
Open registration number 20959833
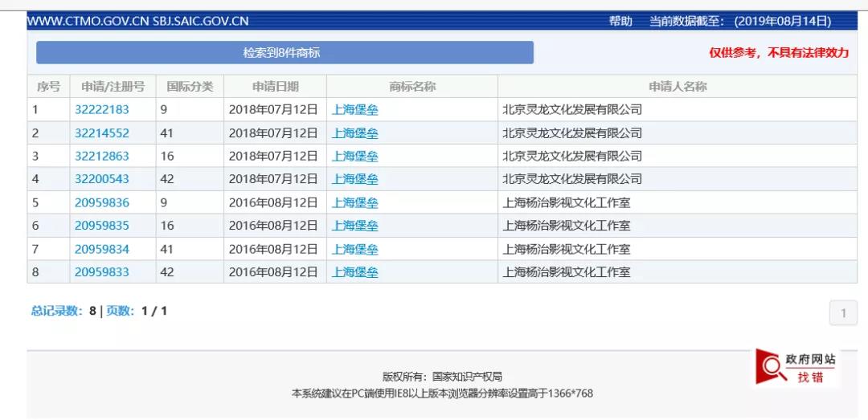102,272
